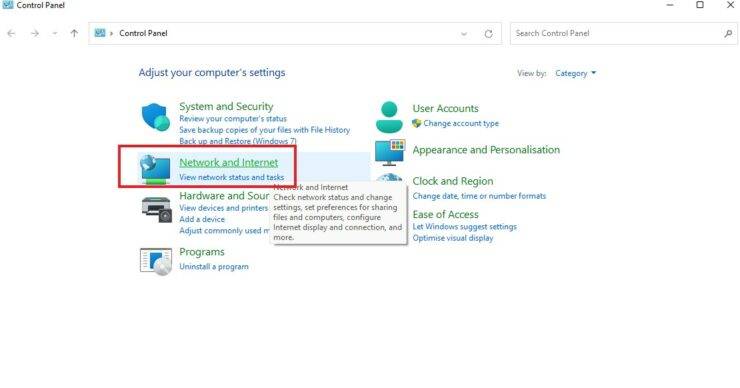This screenshot has width=740, height=388.
Task: Open Clock and Region category
Action: pyautogui.click(x=453, y=181)
